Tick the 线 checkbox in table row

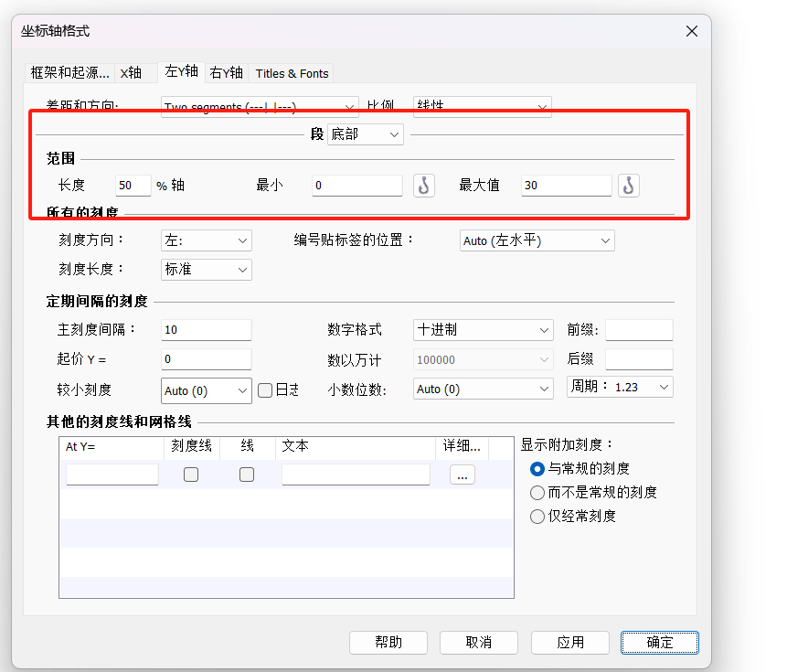click(247, 475)
